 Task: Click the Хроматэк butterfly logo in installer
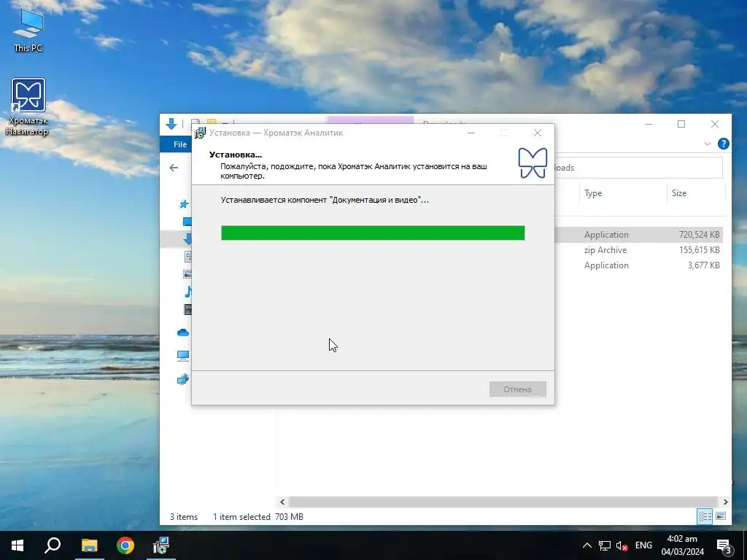[533, 163]
